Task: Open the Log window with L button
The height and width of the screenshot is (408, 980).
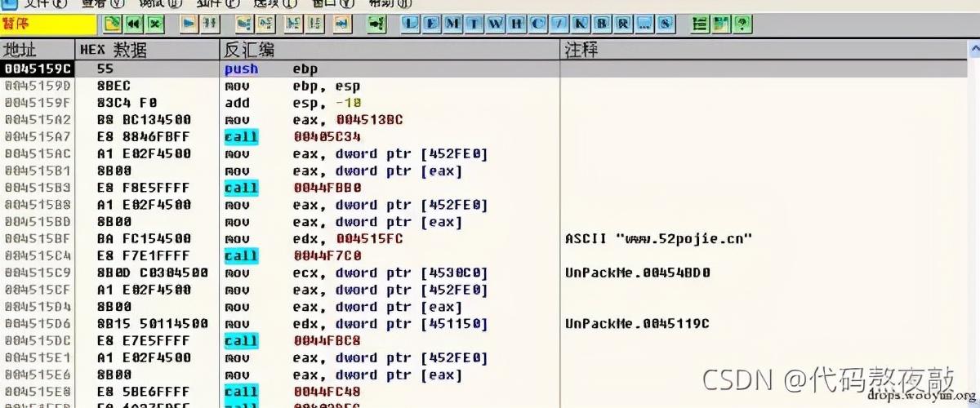Action: [411, 24]
